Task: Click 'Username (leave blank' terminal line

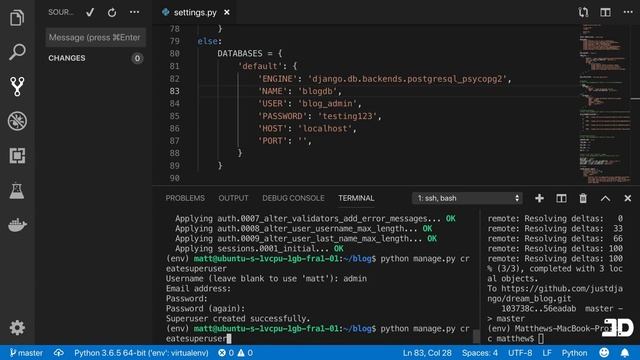Action: point(266,278)
